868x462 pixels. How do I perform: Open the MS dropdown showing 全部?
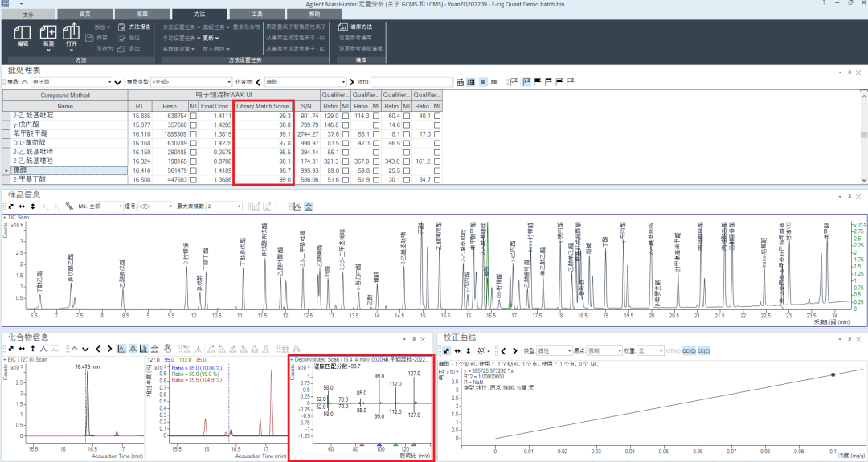pyautogui.click(x=105, y=206)
